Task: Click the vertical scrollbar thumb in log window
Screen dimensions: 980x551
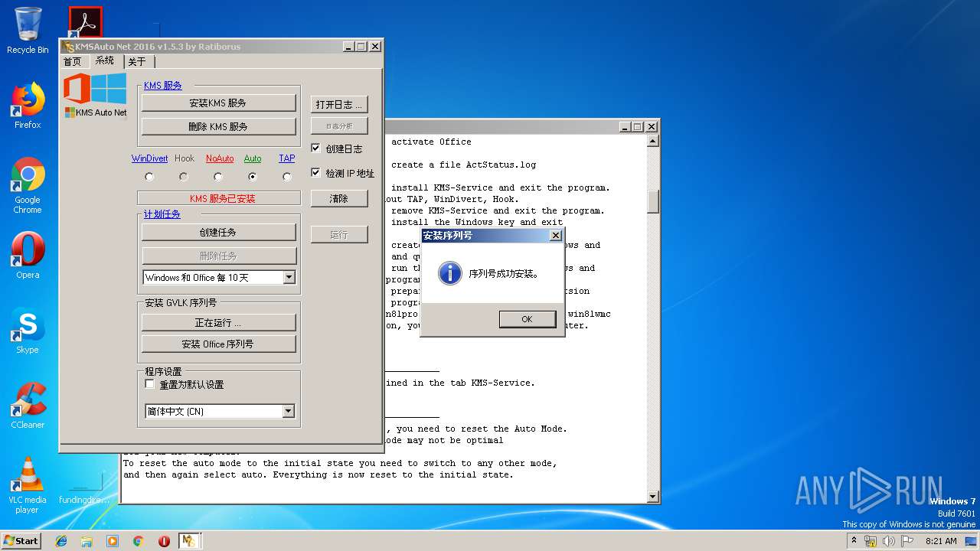Action: [653, 200]
